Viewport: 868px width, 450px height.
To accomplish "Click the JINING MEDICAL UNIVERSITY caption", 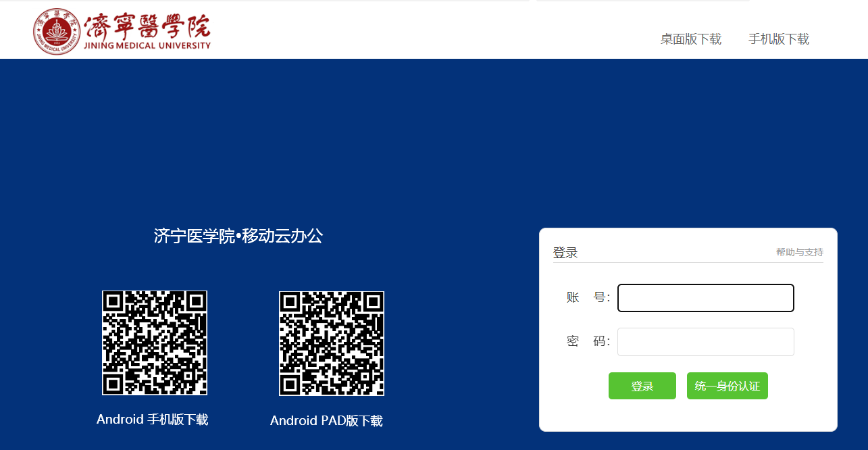I will tap(147, 46).
